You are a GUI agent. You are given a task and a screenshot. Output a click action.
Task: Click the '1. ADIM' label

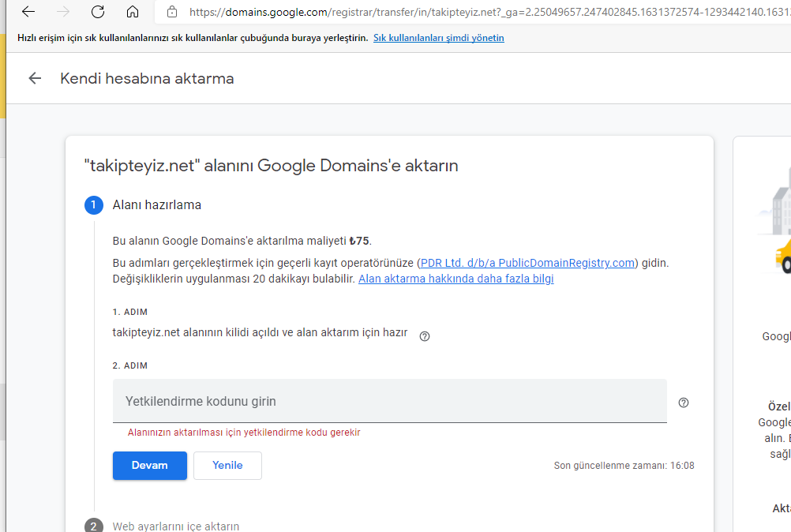click(130, 312)
